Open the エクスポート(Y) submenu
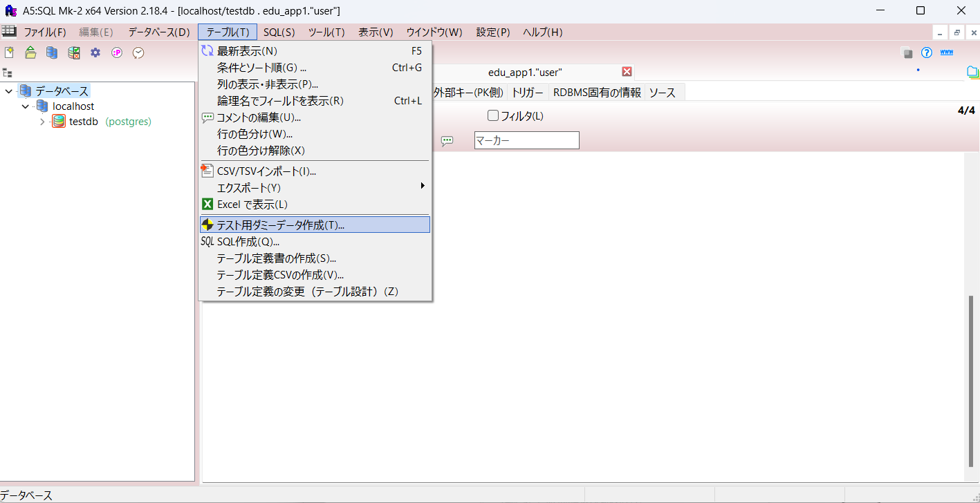This screenshot has width=980, height=503. tap(315, 188)
